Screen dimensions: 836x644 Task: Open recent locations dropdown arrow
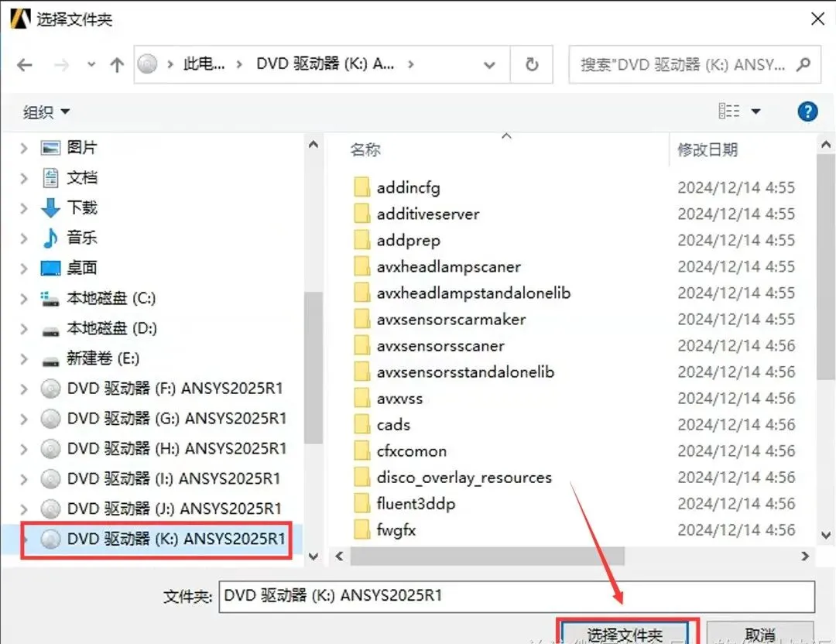pyautogui.click(x=91, y=64)
